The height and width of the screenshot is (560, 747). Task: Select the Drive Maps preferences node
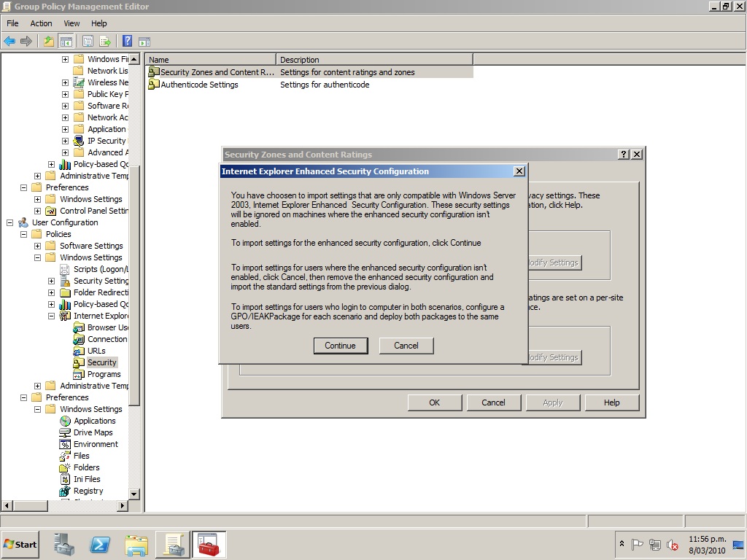93,432
